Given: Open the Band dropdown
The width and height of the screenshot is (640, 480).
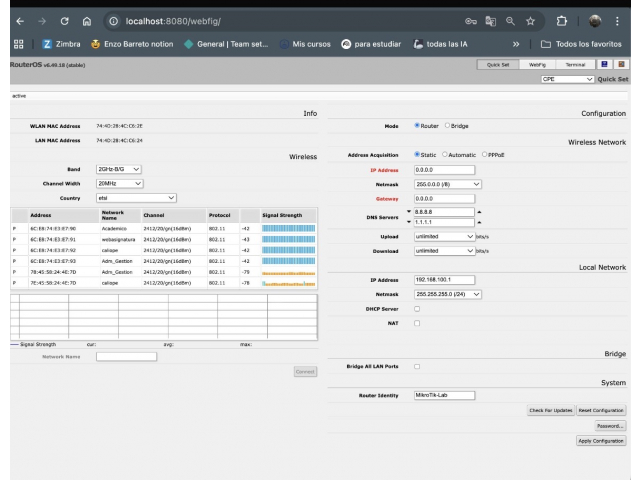Looking at the screenshot, I should pyautogui.click(x=120, y=170).
